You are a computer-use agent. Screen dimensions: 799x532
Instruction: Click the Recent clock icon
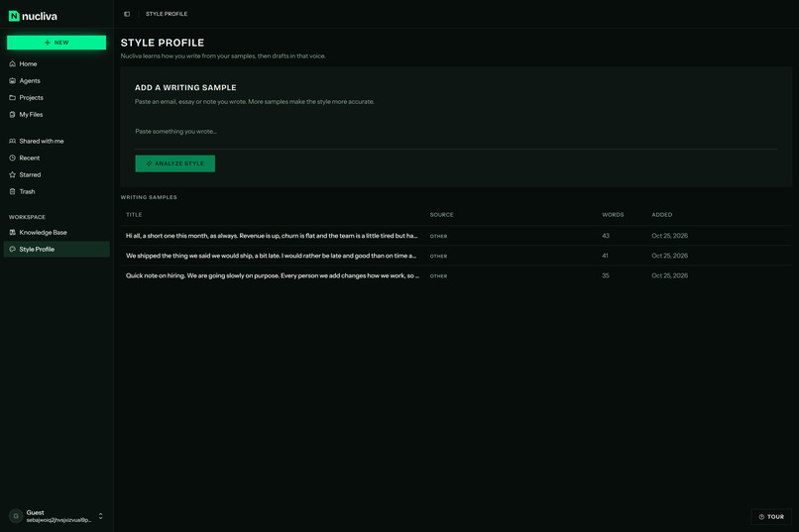[x=12, y=158]
